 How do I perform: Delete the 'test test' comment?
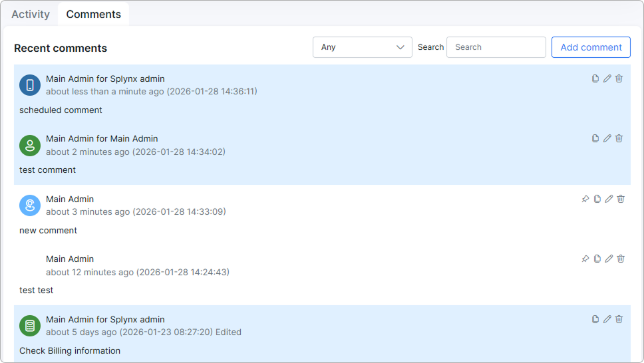621,259
